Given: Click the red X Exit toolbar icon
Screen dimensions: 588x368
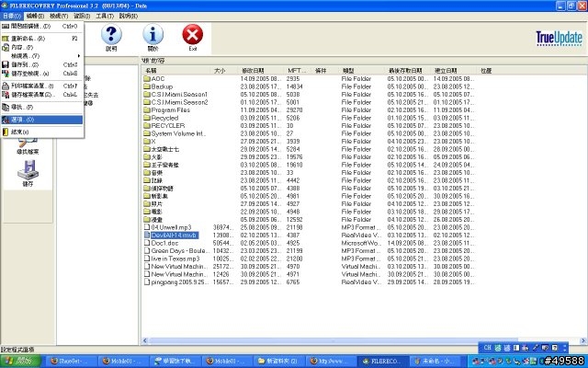Looking at the screenshot, I should coord(193,34).
